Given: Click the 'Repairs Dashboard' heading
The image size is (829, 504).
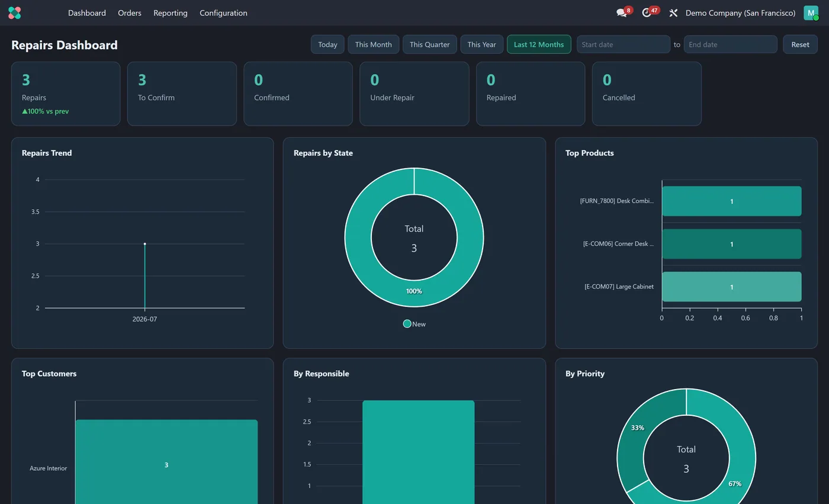Looking at the screenshot, I should point(65,45).
